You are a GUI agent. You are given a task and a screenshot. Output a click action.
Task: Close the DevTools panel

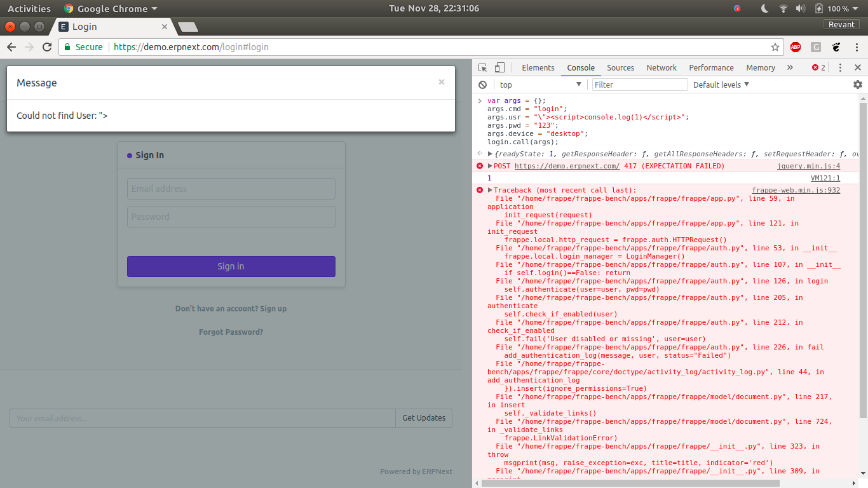pyautogui.click(x=858, y=67)
